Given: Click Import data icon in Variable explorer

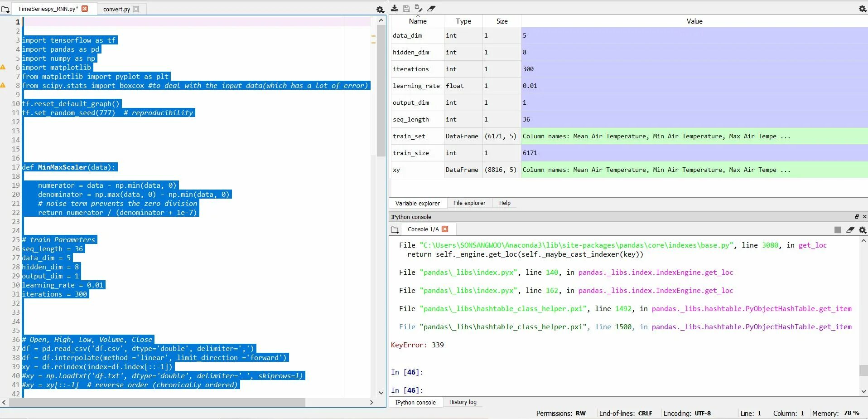Looking at the screenshot, I should point(395,8).
